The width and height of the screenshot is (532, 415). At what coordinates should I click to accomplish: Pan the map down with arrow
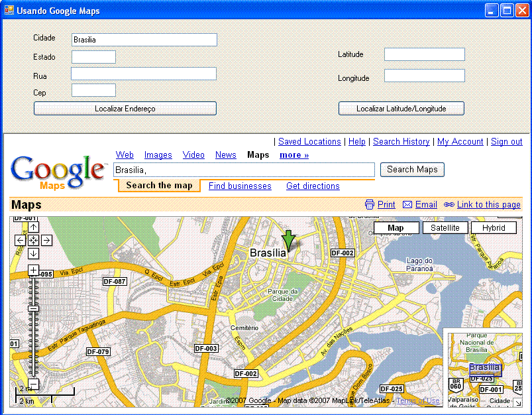coord(33,253)
